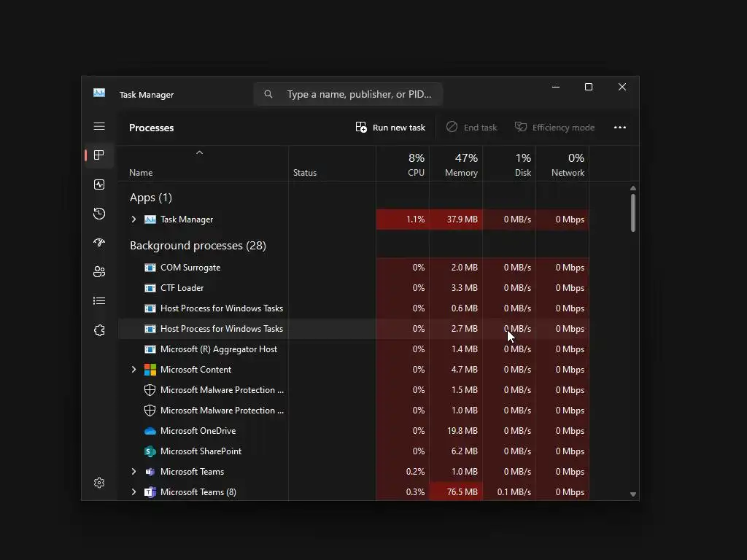Click the Task Manager app row icon
The height and width of the screenshot is (560, 747).
[150, 219]
